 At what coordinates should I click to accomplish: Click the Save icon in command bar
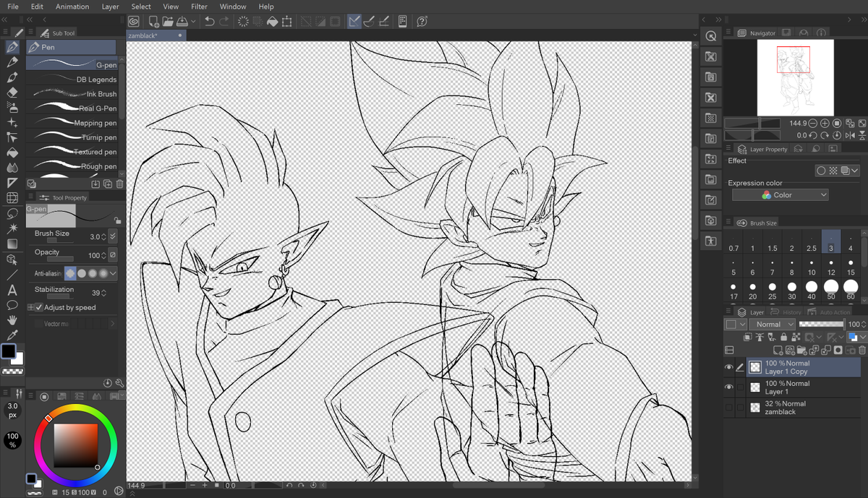tap(182, 22)
